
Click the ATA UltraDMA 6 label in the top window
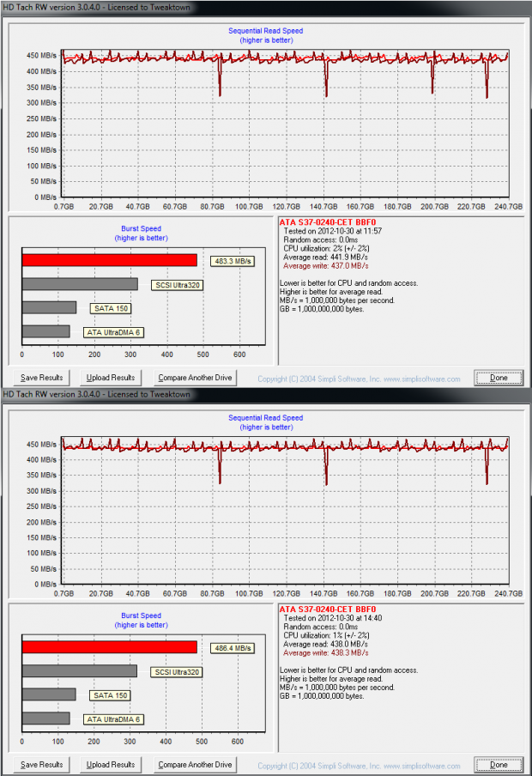[x=113, y=332]
